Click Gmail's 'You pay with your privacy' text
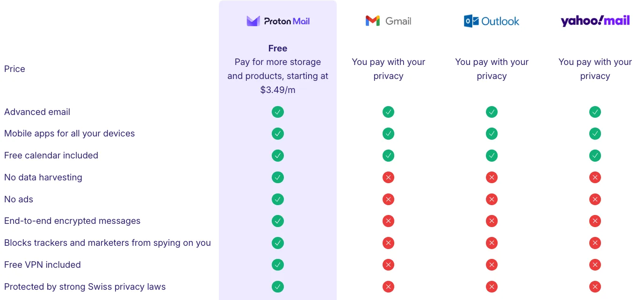The height and width of the screenshot is (300, 644). coord(388,69)
